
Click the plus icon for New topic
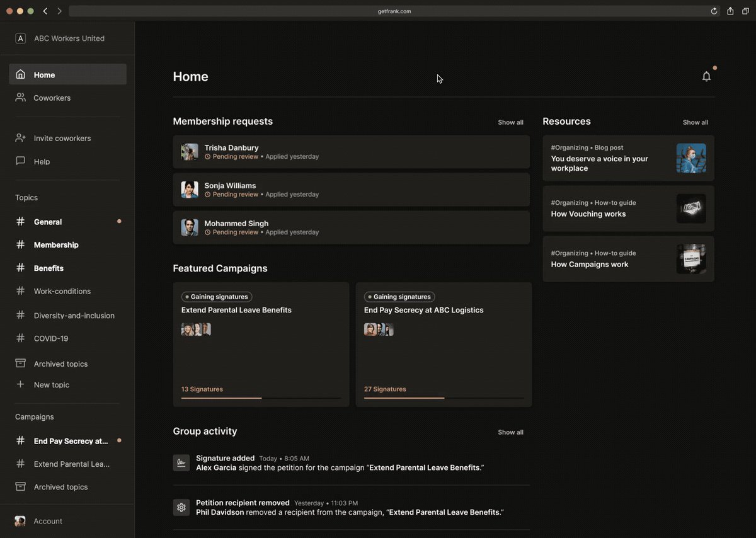pyautogui.click(x=21, y=384)
